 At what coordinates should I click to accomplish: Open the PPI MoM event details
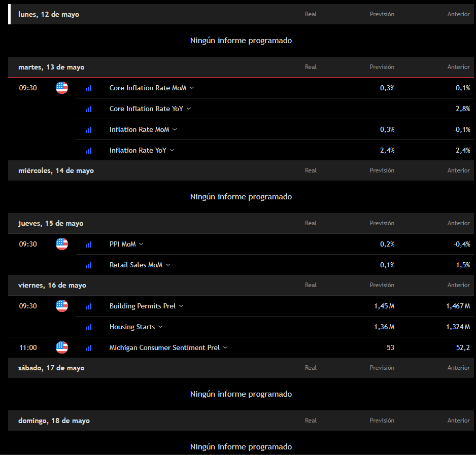[122, 244]
